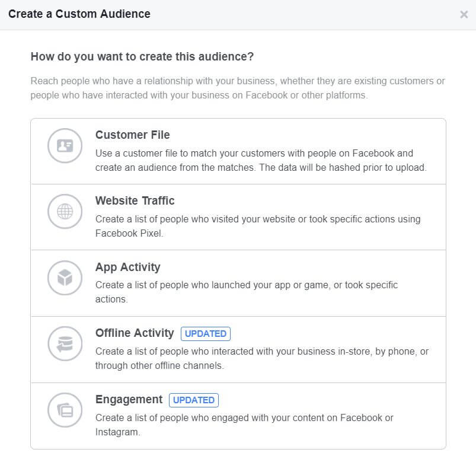Viewport: 476px width, 459px height.
Task: Click the Create a Custom Audience title
Action: 79,14
